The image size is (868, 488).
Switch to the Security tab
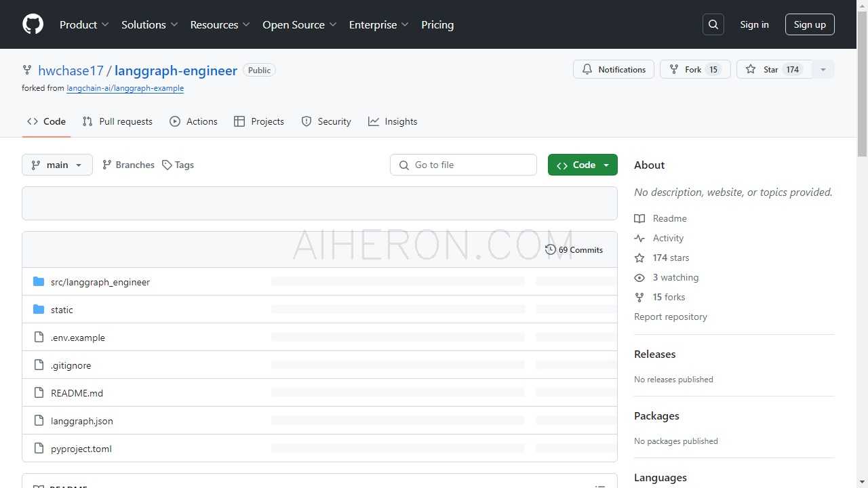(x=326, y=121)
